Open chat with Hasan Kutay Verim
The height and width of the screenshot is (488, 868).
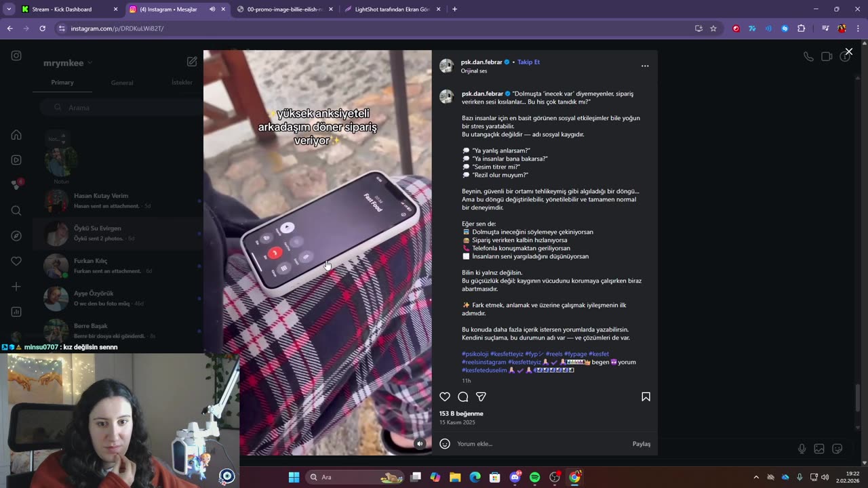coord(119,201)
